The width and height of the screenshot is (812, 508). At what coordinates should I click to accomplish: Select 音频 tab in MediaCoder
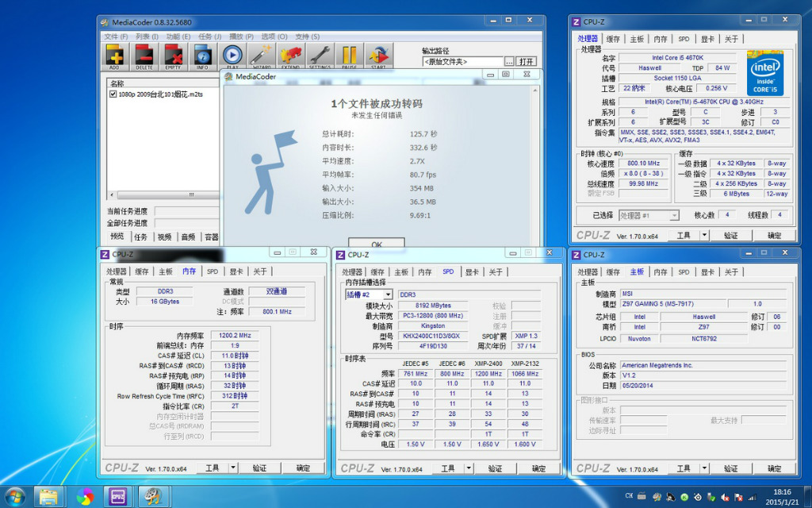tap(188, 237)
